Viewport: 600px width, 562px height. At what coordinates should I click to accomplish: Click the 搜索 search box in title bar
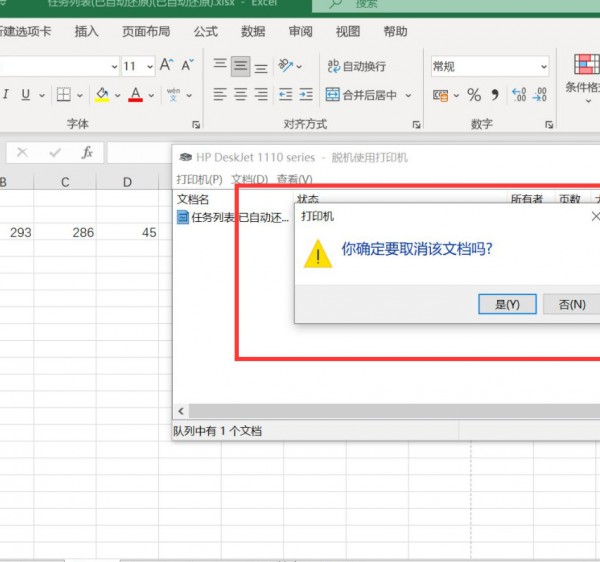point(456,5)
